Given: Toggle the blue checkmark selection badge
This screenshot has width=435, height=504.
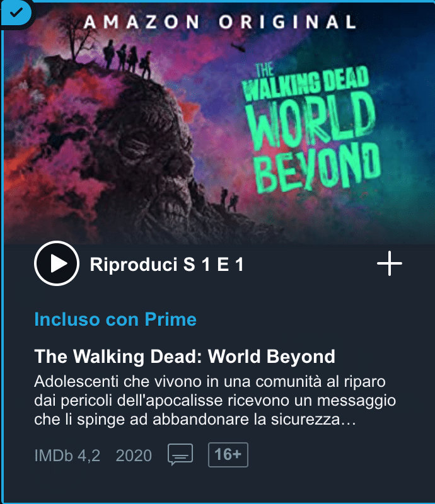Looking at the screenshot, I should pyautogui.click(x=15, y=13).
